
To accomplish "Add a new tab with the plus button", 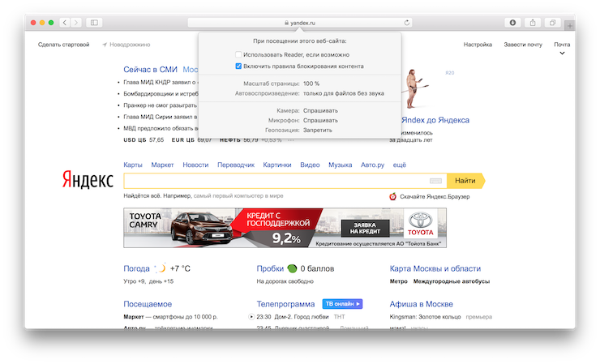I will pyautogui.click(x=570, y=26).
